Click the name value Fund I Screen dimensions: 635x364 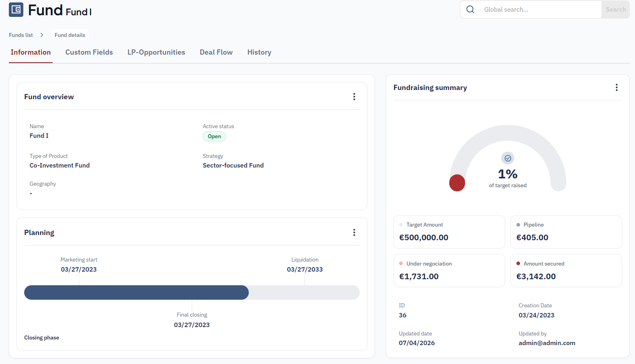click(x=39, y=135)
